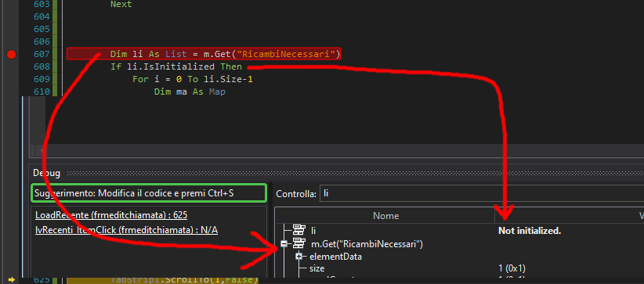The height and width of the screenshot is (284, 644).
Task: Click line number 609 in gutter
Action: (x=42, y=79)
